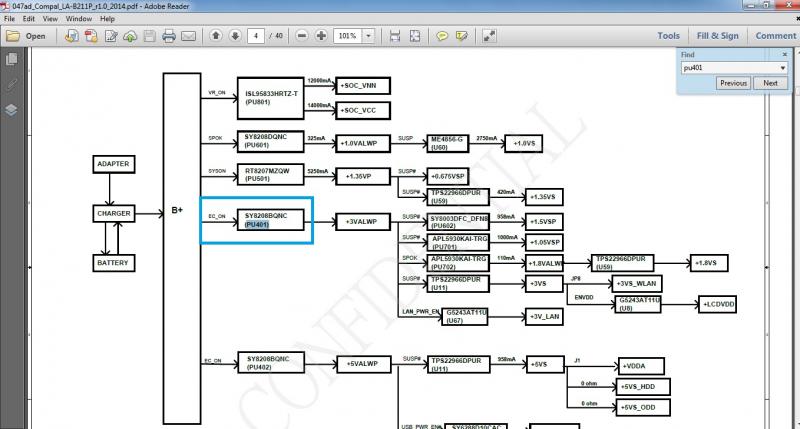Viewport: 800px width, 429px height.
Task: Click the +3VALWP box
Action: (363, 222)
